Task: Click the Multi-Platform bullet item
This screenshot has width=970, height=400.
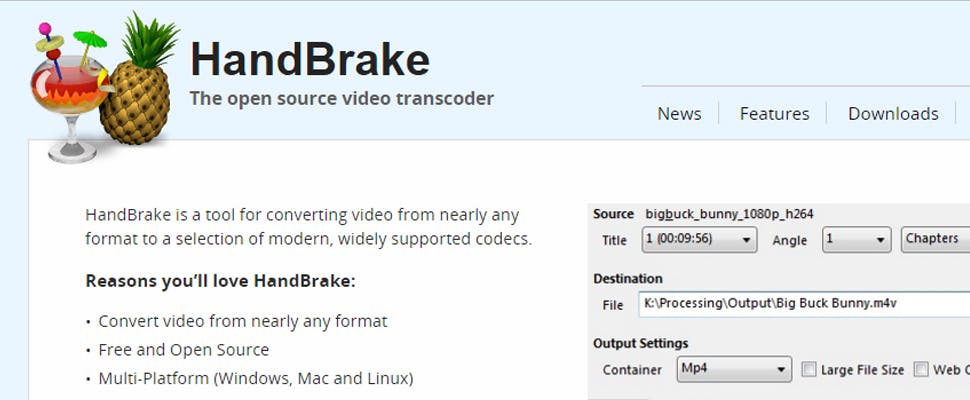Action: coord(255,379)
